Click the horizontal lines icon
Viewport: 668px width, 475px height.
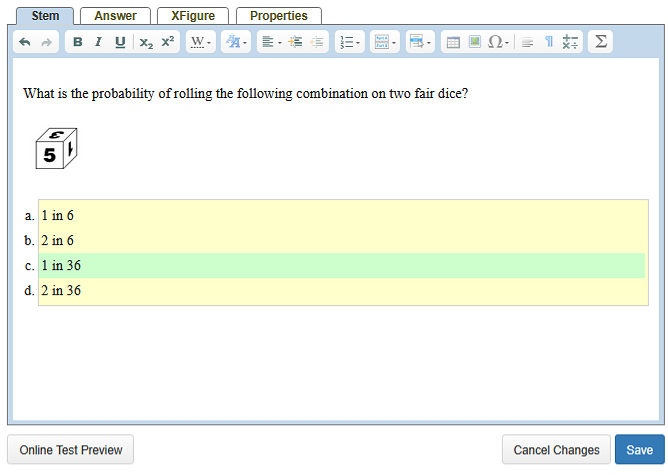[x=527, y=42]
